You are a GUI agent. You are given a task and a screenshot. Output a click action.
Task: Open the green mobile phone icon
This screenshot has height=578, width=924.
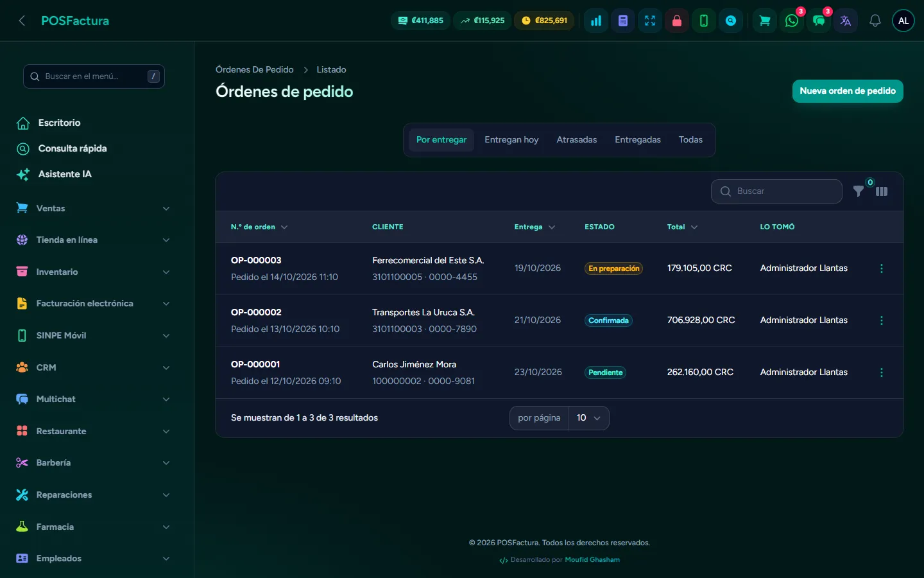pyautogui.click(x=704, y=21)
